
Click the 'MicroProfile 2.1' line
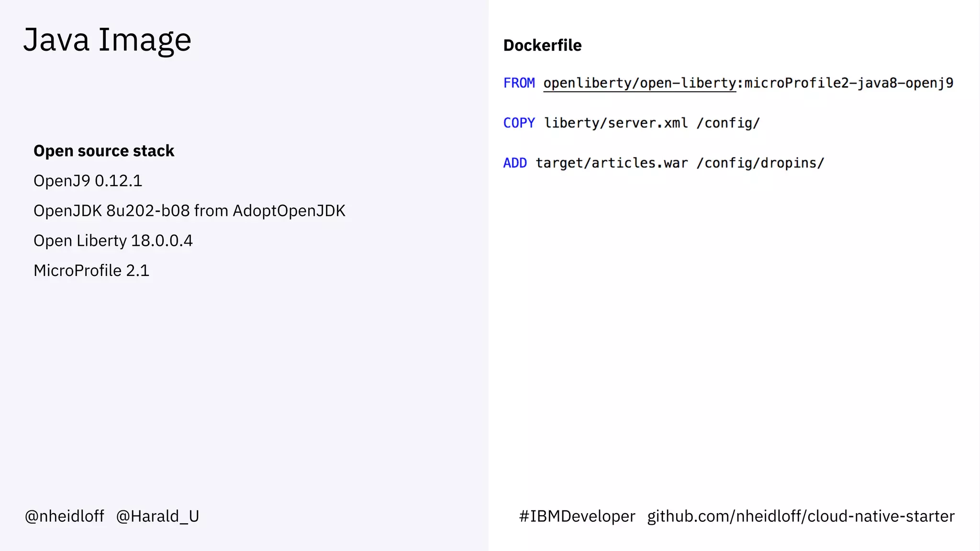pyautogui.click(x=91, y=271)
